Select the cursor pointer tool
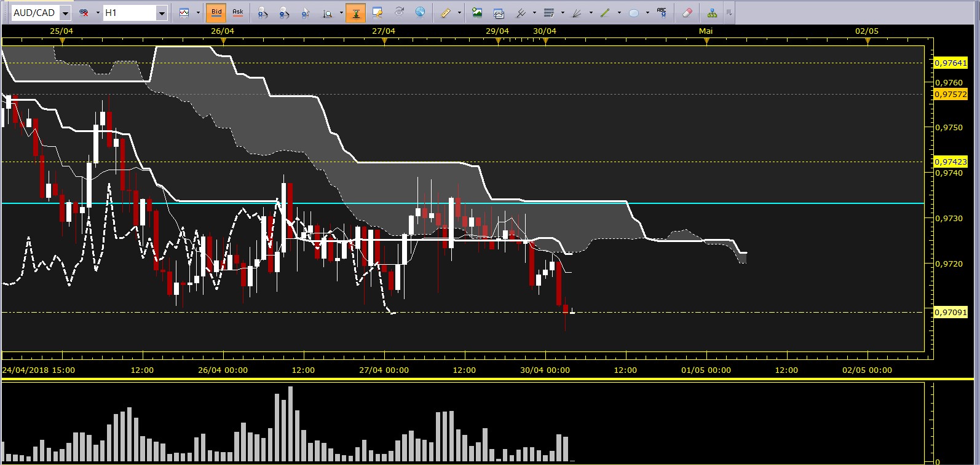 pos(306,12)
